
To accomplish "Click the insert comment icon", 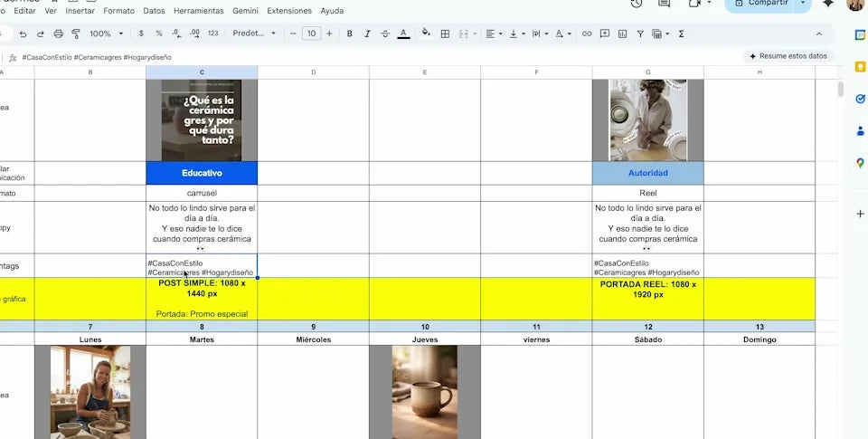I will tap(605, 33).
